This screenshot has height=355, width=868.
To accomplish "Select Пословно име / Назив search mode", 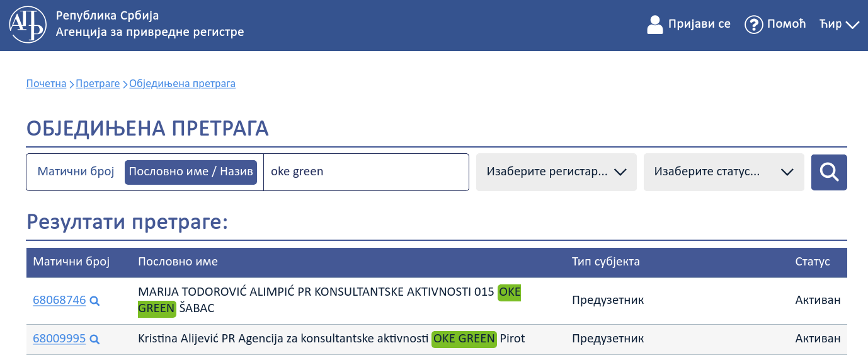I will coord(191,172).
